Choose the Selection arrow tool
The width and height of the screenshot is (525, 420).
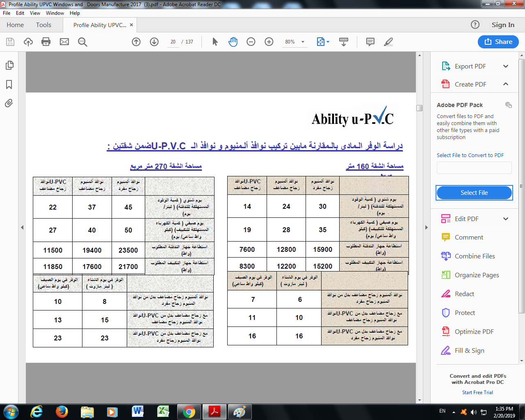[x=215, y=42]
